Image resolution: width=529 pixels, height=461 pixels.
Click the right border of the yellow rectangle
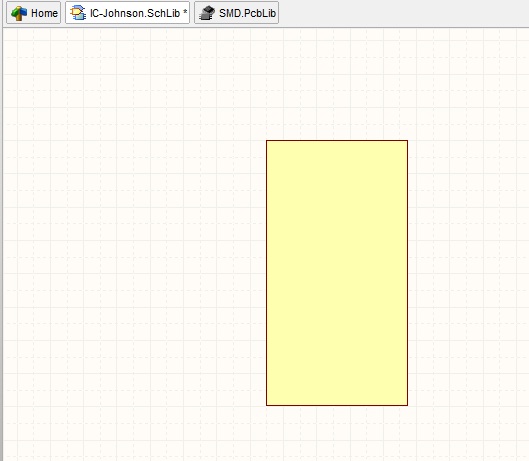[407, 273]
